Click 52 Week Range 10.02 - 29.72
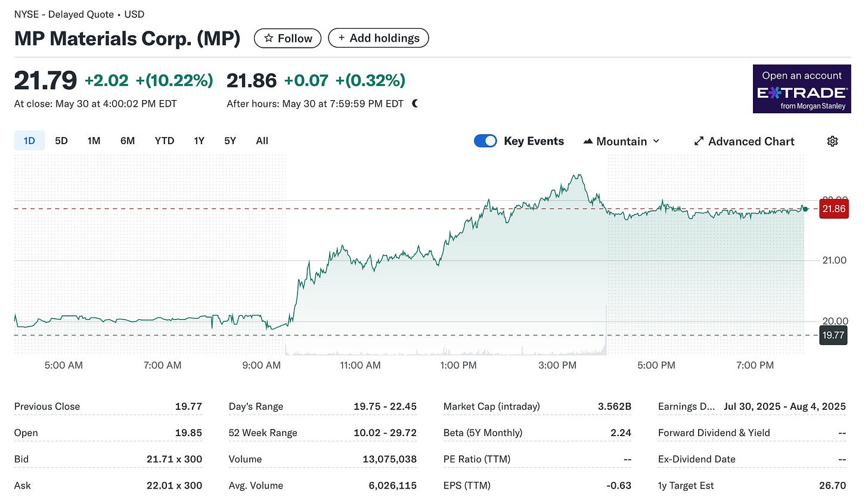The width and height of the screenshot is (868, 504). coord(385,433)
